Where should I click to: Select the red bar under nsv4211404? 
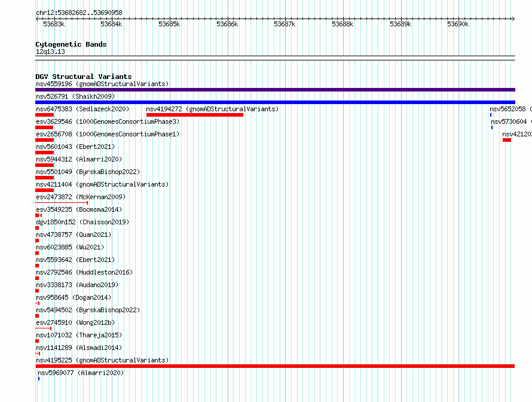pyautogui.click(x=44, y=190)
